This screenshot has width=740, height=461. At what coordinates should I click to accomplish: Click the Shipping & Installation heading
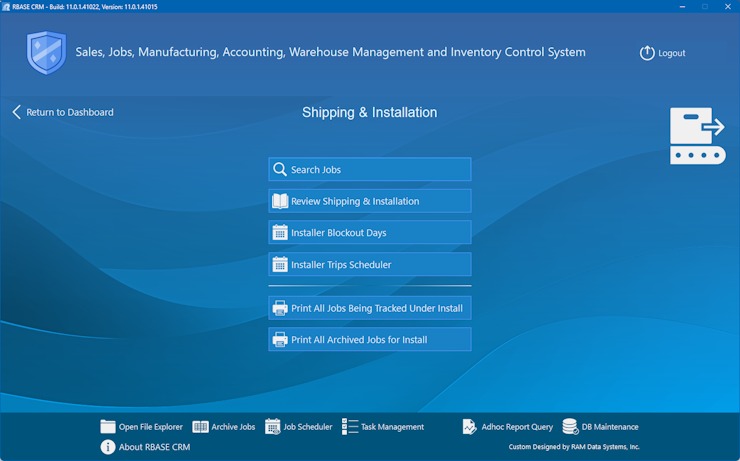point(370,112)
